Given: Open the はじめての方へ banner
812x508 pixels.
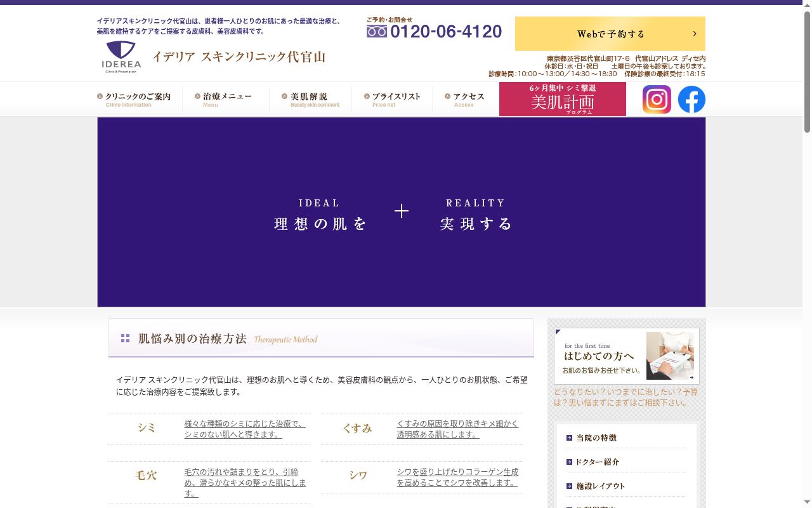Looking at the screenshot, I should tap(627, 356).
